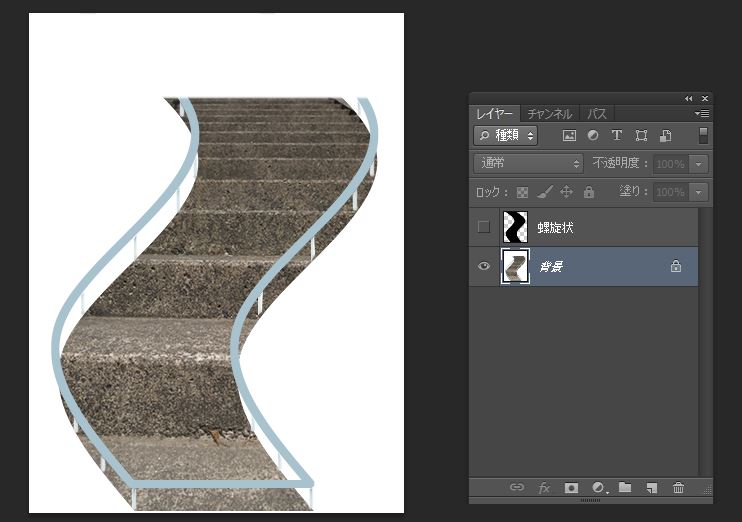742x522 pixels.
Task: Switch to the パス tab
Action: coord(597,114)
